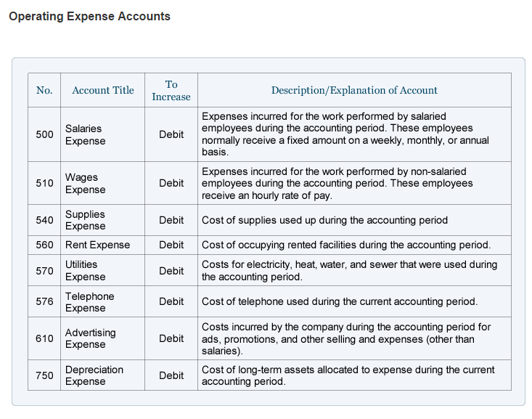Click the Supplies Expense account title
Screen dimensions: 532x419
[85, 220]
